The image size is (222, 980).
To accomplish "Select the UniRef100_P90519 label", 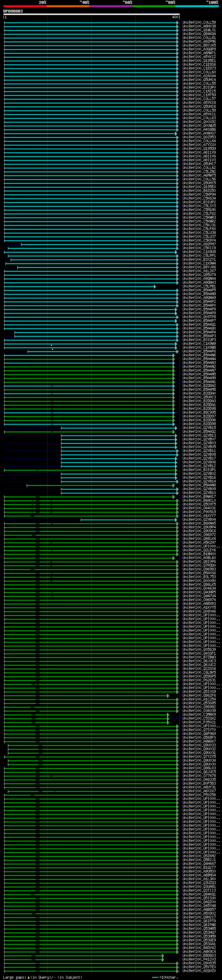I will pyautogui.click(x=199, y=512).
